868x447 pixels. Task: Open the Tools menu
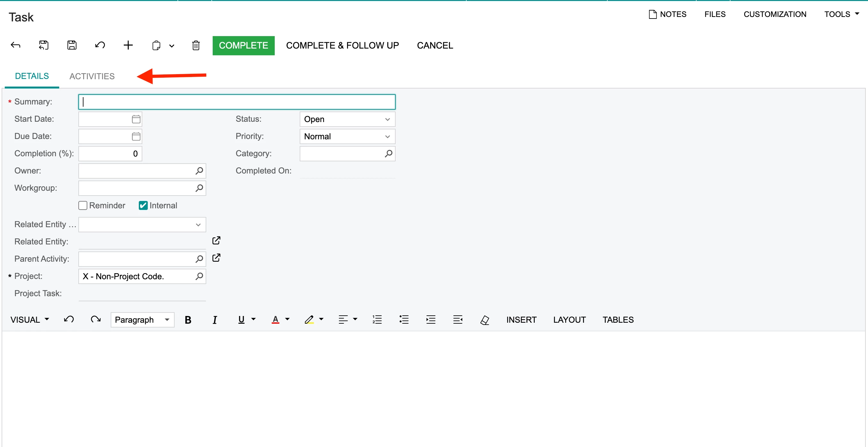(841, 14)
